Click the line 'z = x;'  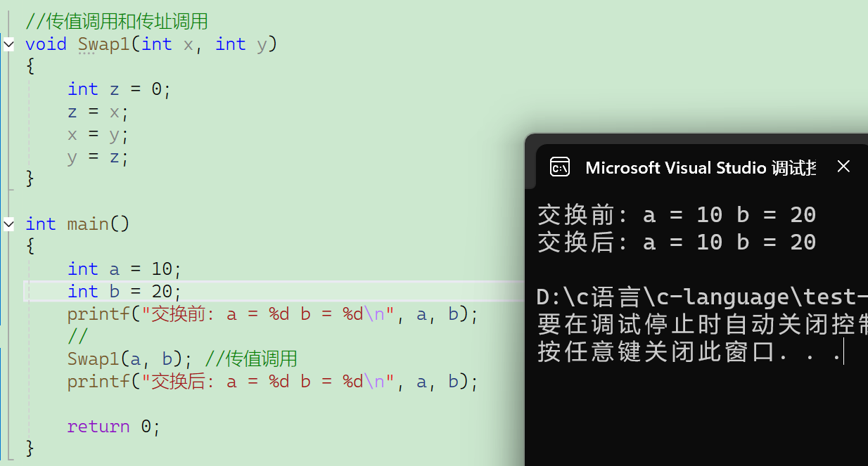click(99, 112)
